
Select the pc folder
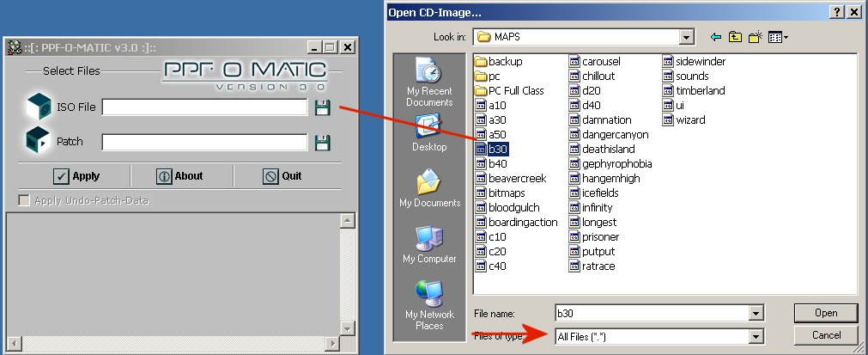coord(487,76)
